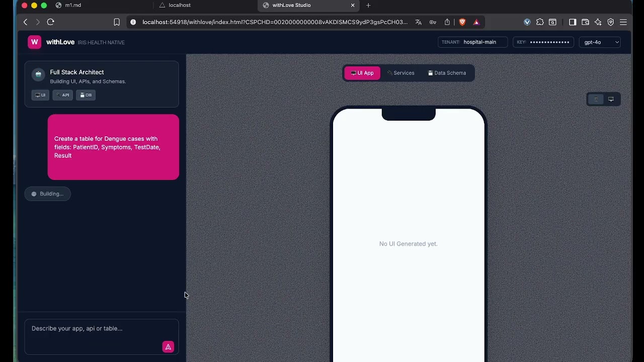
Task: Open the browser hamburger menu
Action: coord(623,22)
